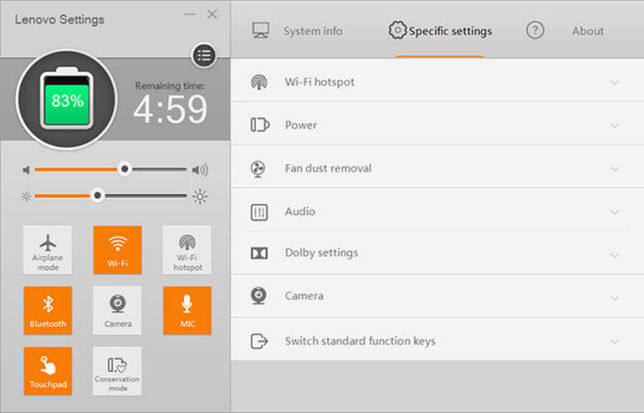Open the list menu icon above battery
The width and height of the screenshot is (644, 413).
tap(204, 55)
